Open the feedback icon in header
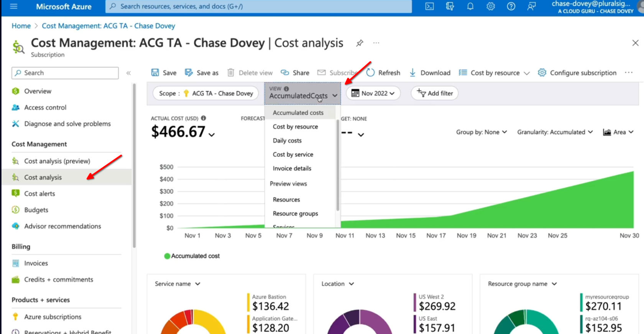644x334 pixels. pyautogui.click(x=531, y=7)
